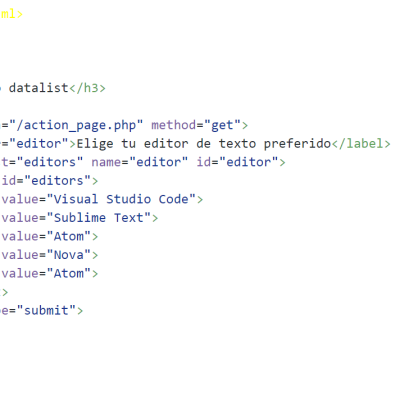
Task: Click the "/action_page.php" string
Action: click(x=76, y=125)
